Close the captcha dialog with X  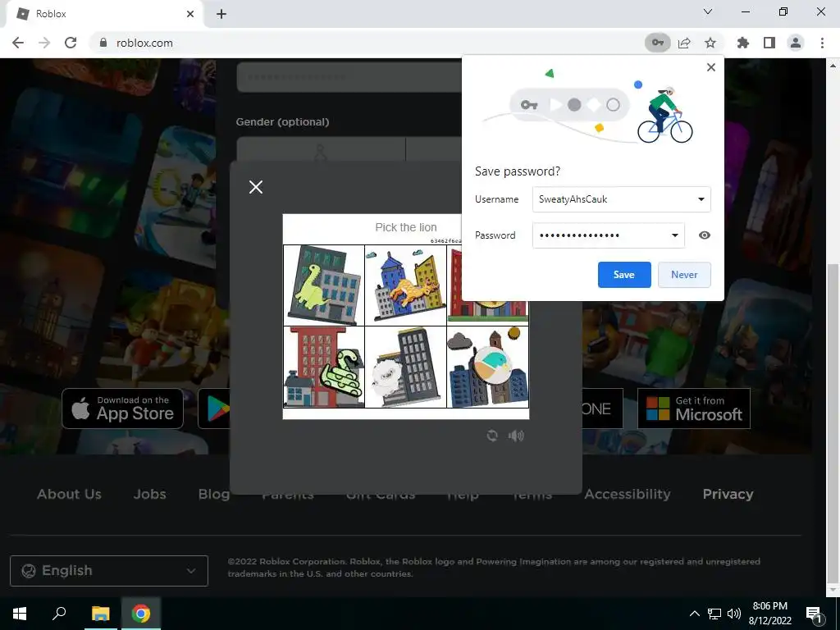tap(256, 187)
